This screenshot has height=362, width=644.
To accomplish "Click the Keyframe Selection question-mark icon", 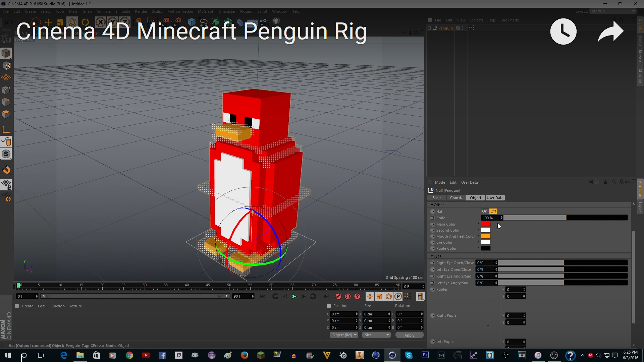I will (x=357, y=296).
